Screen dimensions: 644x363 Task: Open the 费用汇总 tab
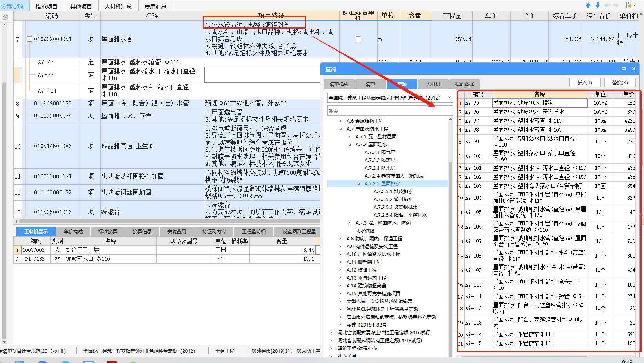(x=155, y=7)
